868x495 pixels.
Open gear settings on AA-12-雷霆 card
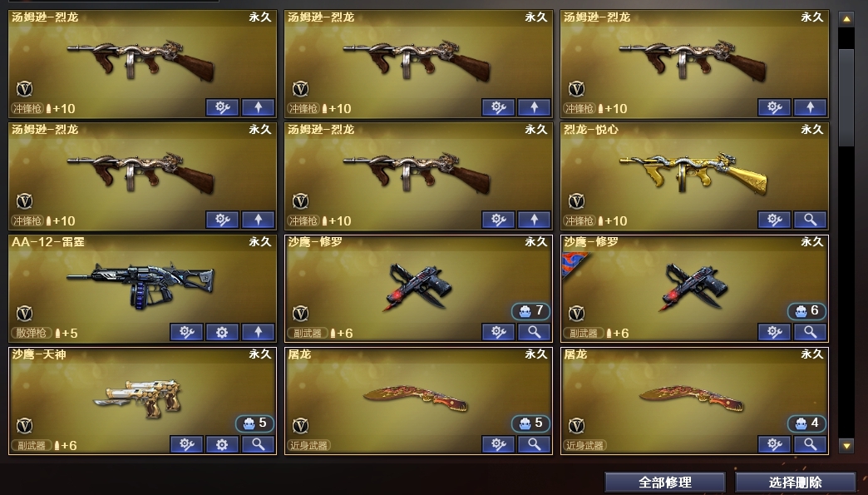pyautogui.click(x=222, y=332)
